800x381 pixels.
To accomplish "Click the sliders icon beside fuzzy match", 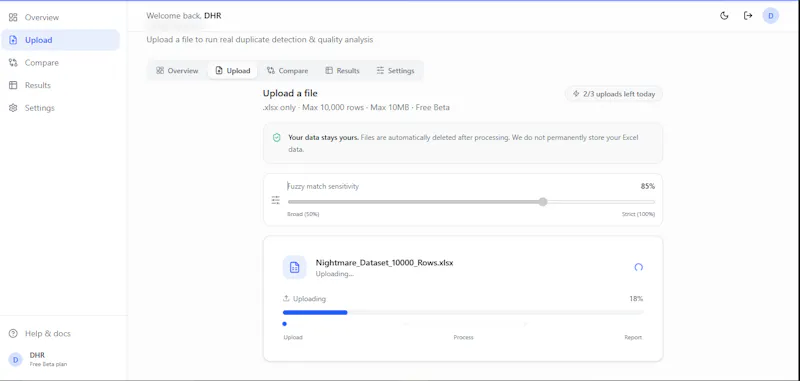I will 276,200.
